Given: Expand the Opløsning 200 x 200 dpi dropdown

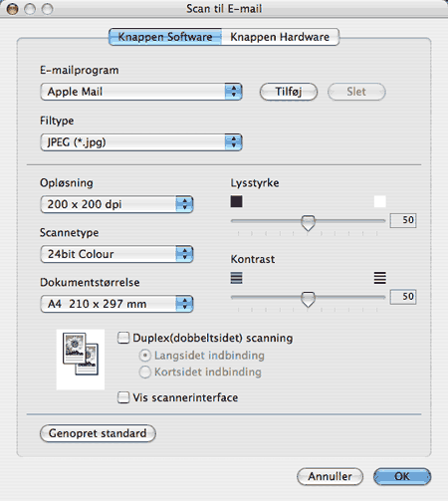Looking at the screenshot, I should coord(116,204).
